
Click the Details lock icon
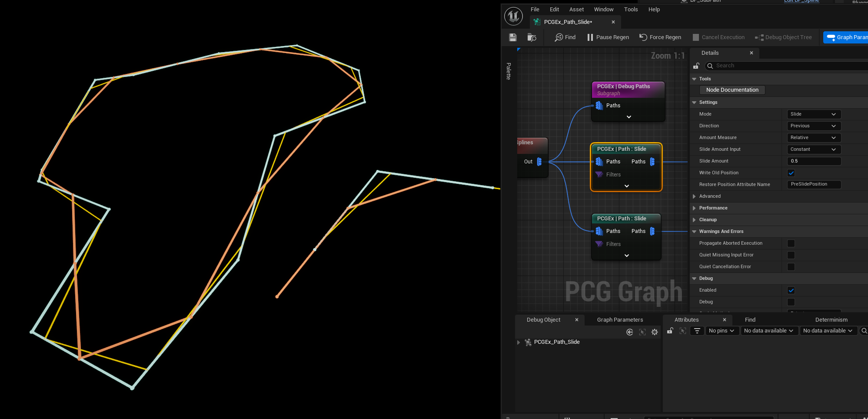point(696,66)
